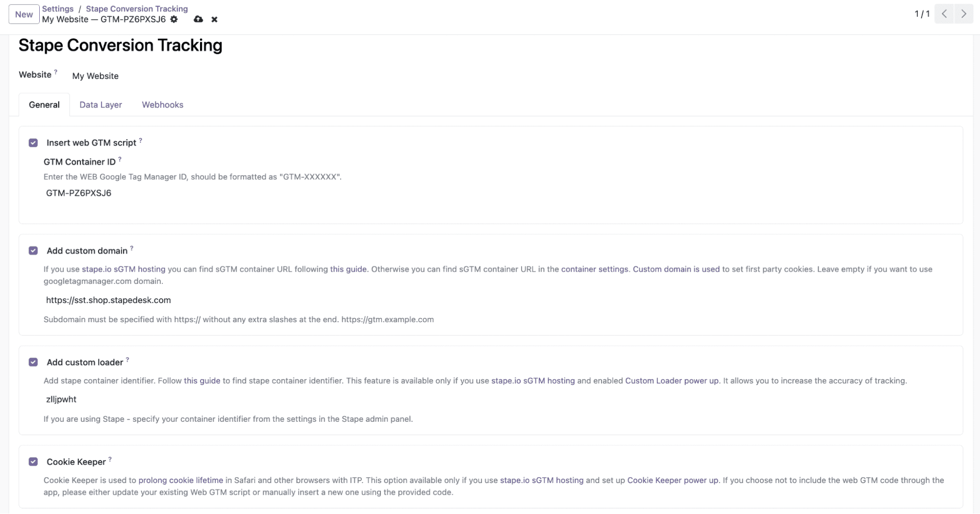Open the Custom Loader power up link
Image resolution: width=980 pixels, height=514 pixels.
(672, 381)
